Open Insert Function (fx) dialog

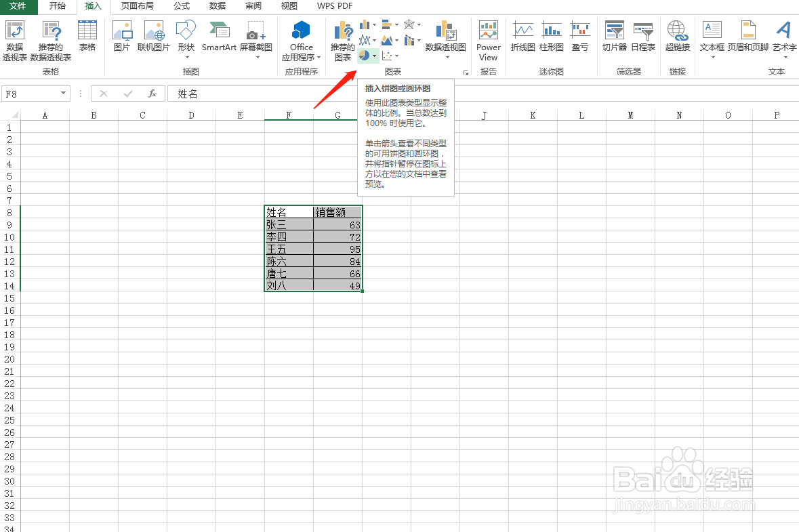click(152, 94)
